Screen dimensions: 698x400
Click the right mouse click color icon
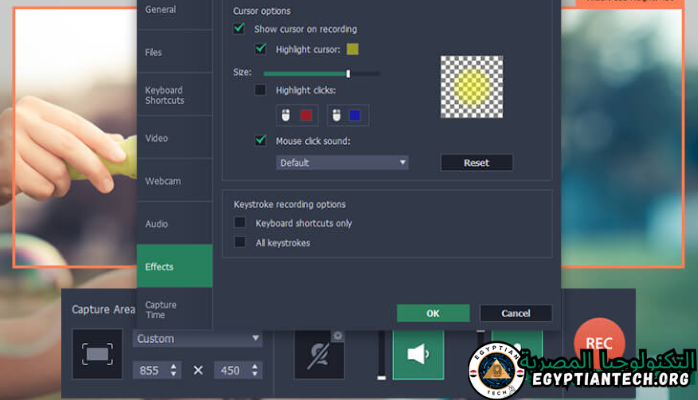348,115
